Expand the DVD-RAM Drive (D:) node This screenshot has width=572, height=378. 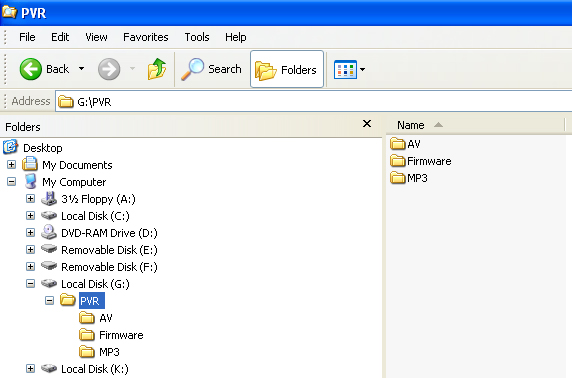pos(30,232)
